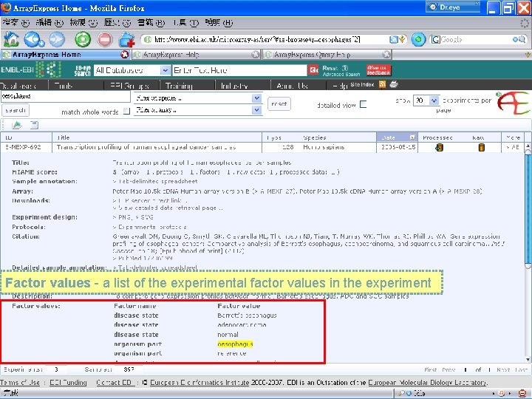The image size is (532, 399).
Task: Open the Bookmarks menu (B)
Action: [x=151, y=23]
